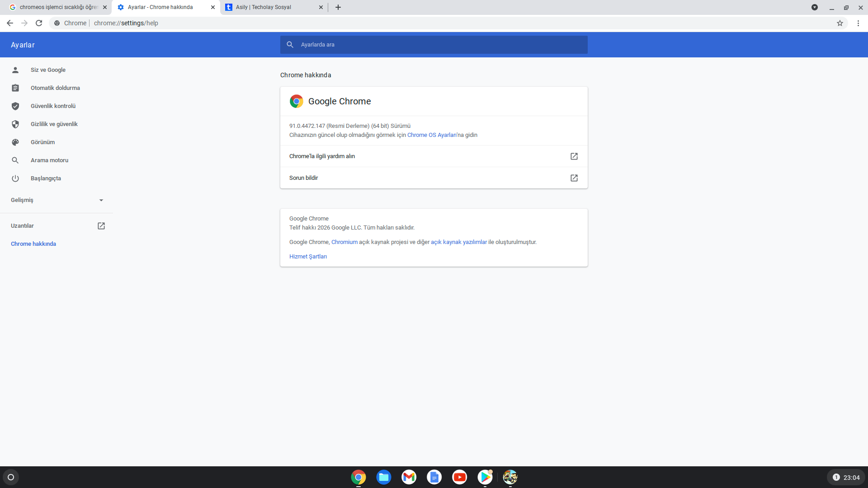Expand the Gelişmiş section arrow

(101, 200)
